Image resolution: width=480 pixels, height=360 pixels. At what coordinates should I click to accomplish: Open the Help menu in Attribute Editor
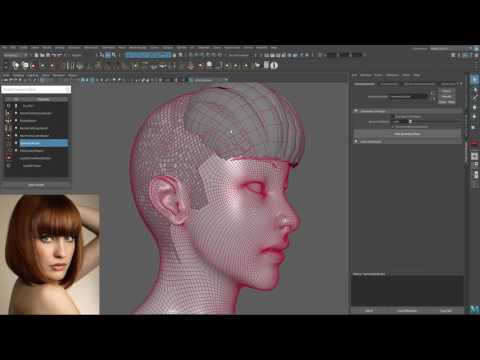pos(417,75)
